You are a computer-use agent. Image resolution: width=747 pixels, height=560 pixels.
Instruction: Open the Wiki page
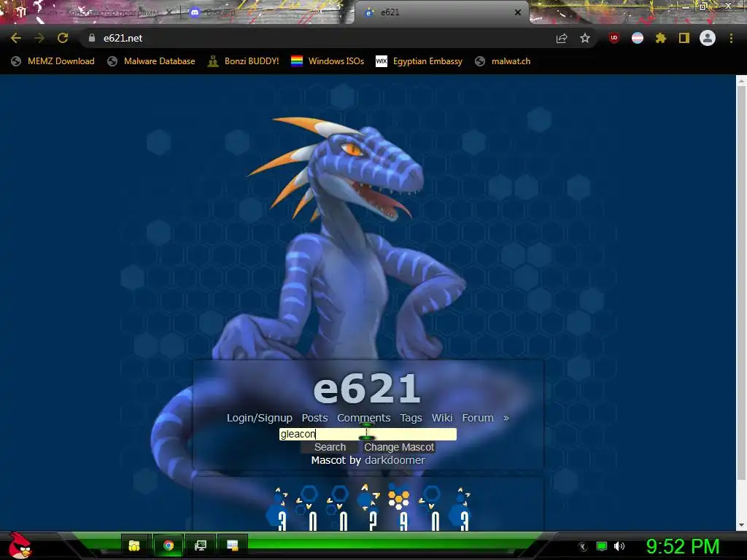441,418
